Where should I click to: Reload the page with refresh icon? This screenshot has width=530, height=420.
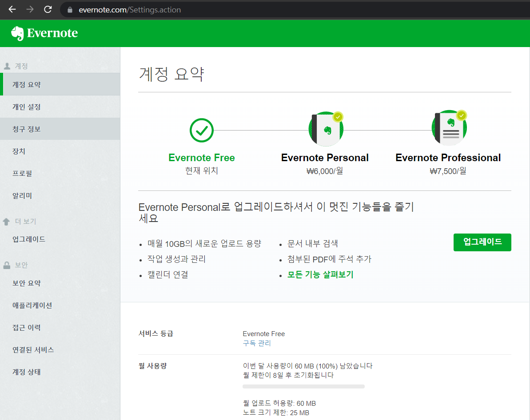pyautogui.click(x=48, y=9)
